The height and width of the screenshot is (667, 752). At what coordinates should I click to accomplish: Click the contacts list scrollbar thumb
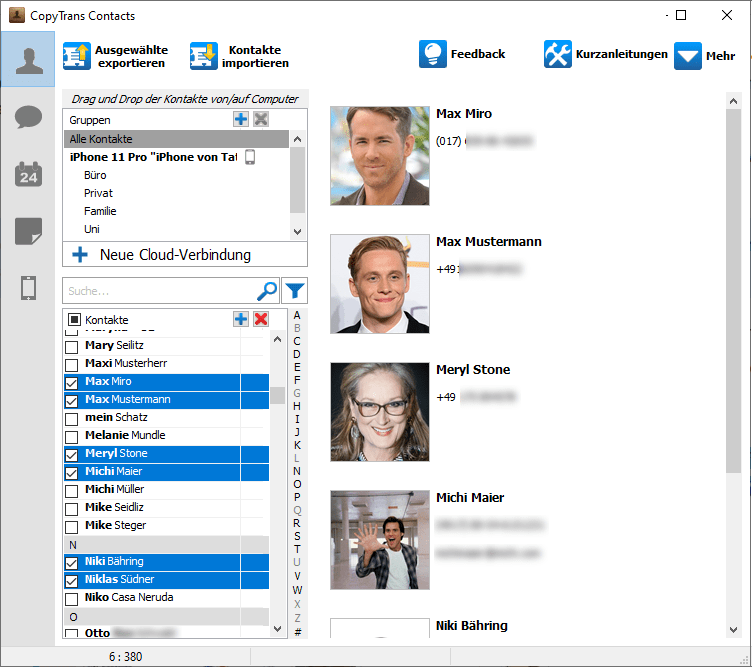(x=277, y=395)
